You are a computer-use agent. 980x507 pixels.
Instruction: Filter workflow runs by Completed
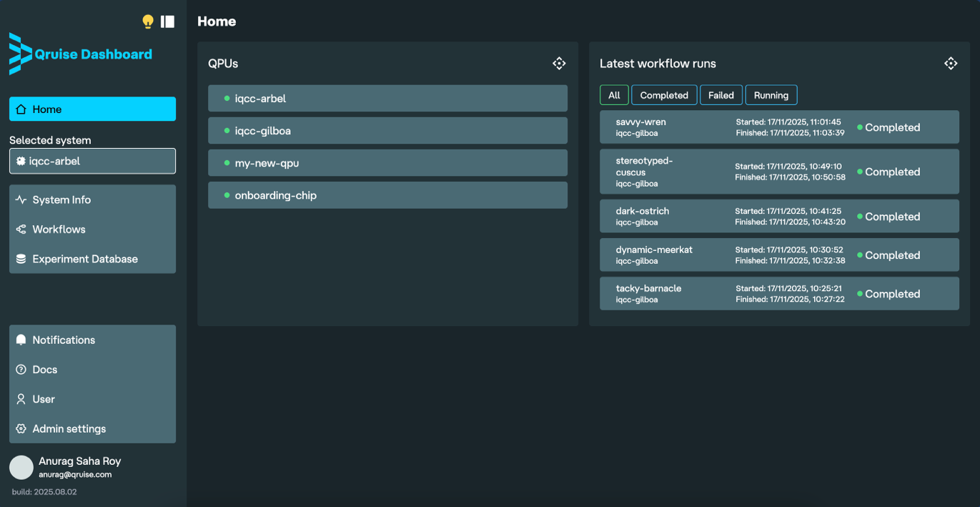(663, 95)
